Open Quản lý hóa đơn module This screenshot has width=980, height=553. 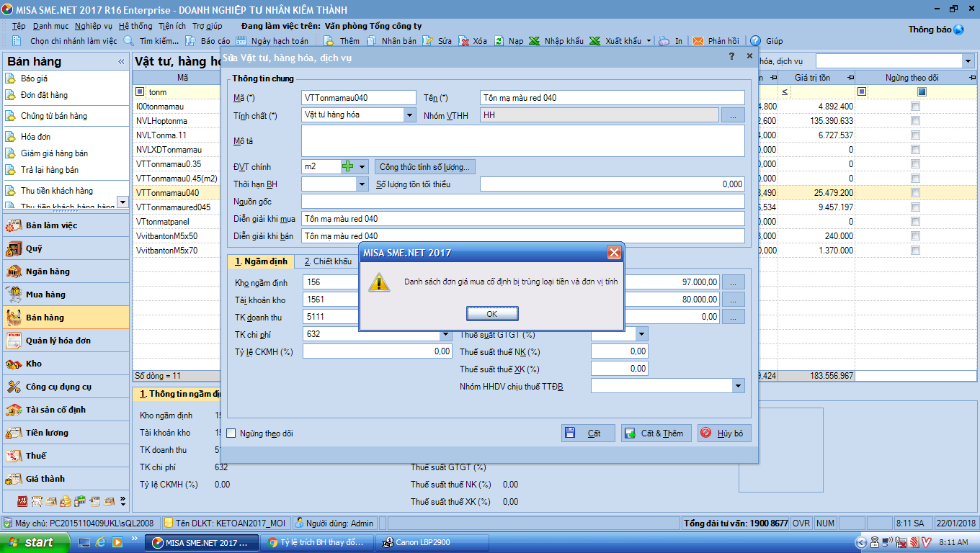click(x=66, y=341)
